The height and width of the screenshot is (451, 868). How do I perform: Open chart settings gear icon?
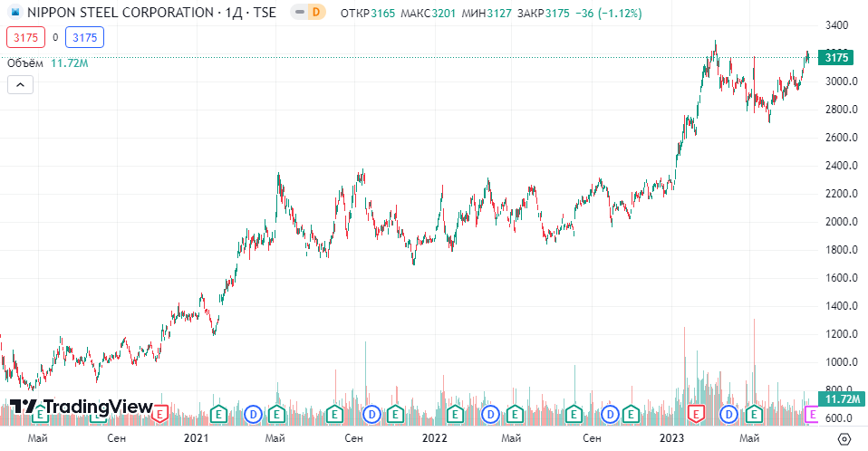[844, 439]
